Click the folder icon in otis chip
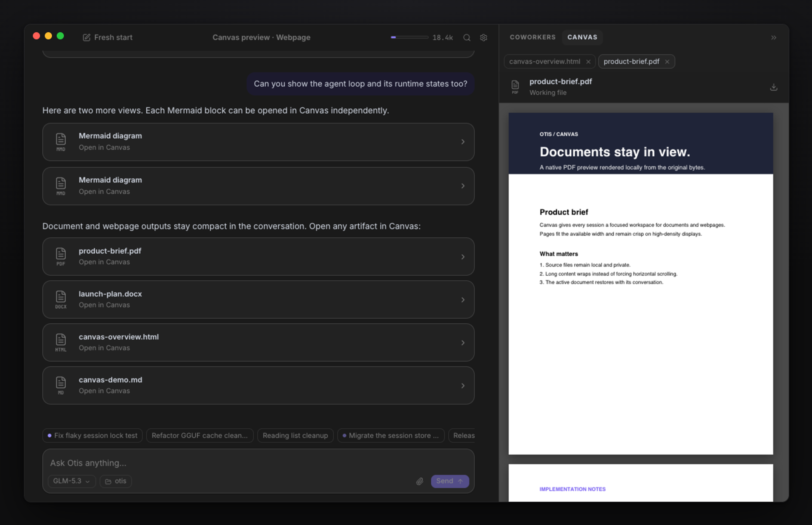812x525 pixels. (108, 481)
